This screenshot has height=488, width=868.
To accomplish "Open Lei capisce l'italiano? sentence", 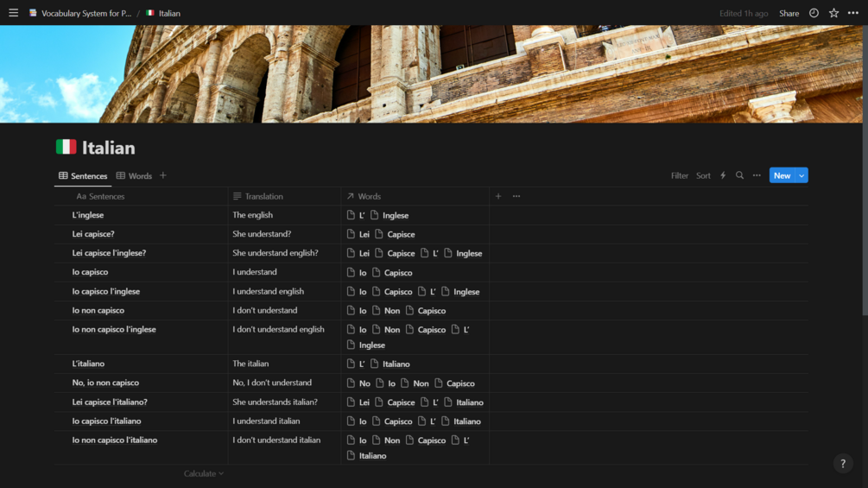I will 110,402.
